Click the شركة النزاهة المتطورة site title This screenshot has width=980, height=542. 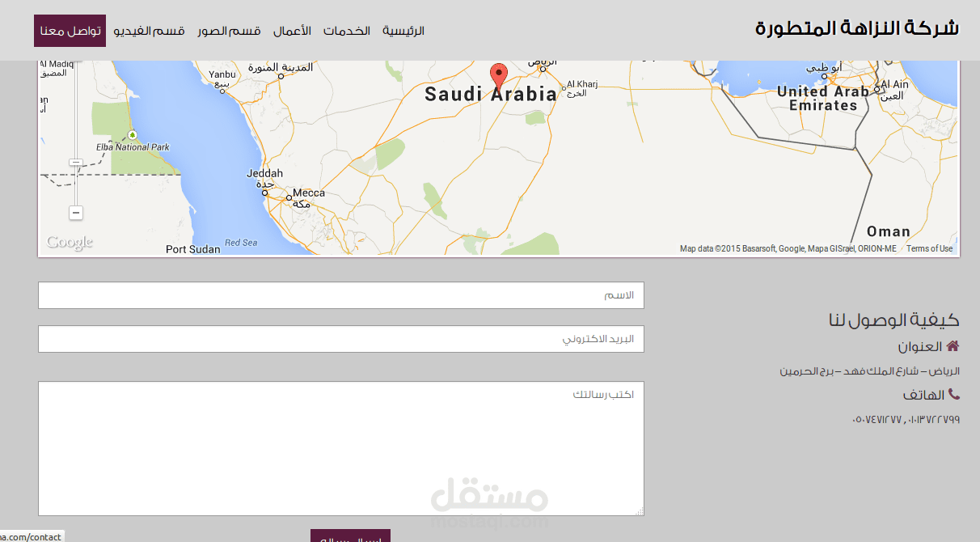857,28
